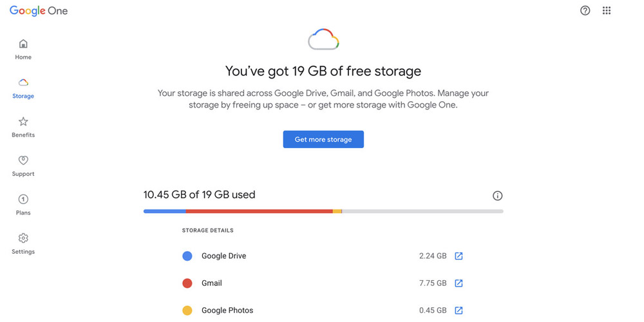Click the red Gmail segment of storage bar

(x=259, y=211)
